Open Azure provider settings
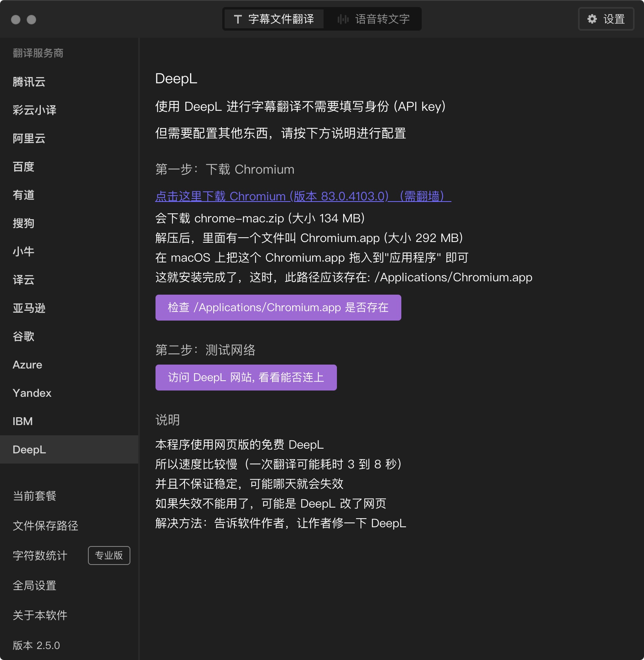Screen dimensions: 644x660 tap(27, 365)
